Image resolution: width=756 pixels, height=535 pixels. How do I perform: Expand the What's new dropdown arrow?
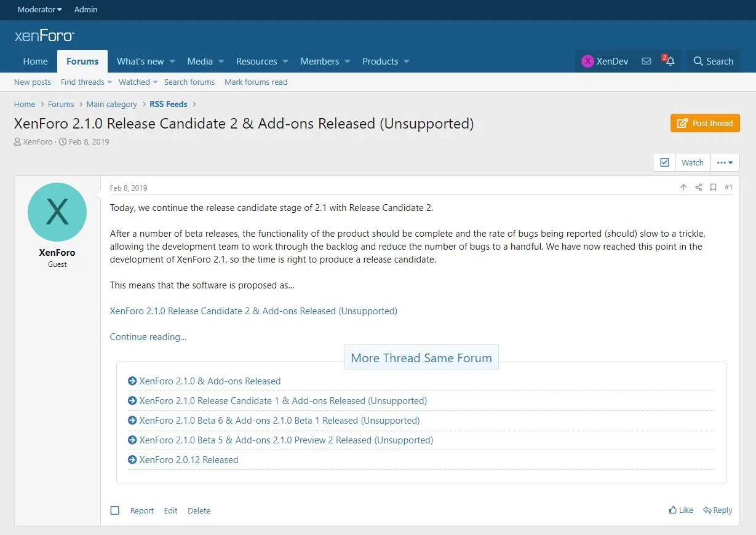pyautogui.click(x=172, y=61)
